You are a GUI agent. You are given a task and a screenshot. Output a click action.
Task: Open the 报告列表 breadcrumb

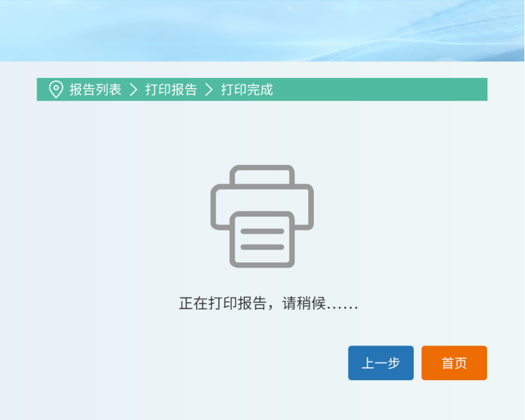point(95,90)
